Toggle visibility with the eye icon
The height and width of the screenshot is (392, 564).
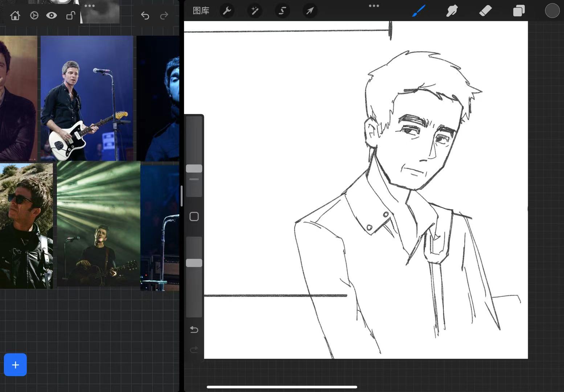[x=52, y=15]
